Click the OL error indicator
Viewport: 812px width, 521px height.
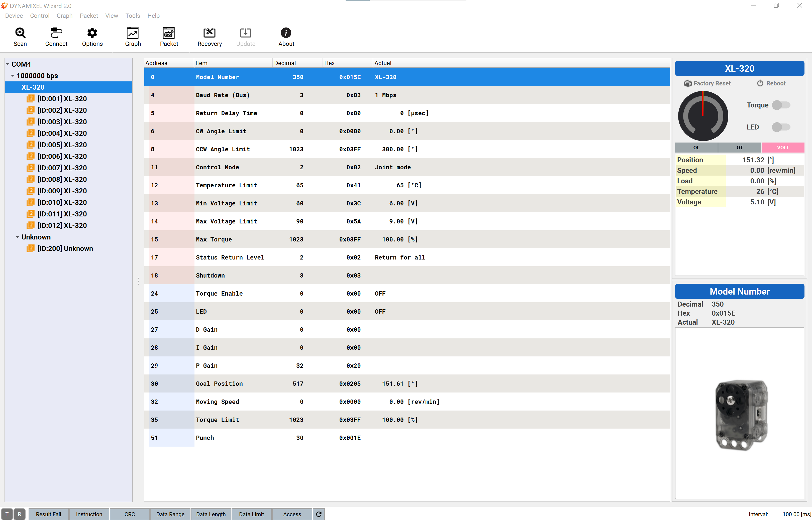point(696,148)
